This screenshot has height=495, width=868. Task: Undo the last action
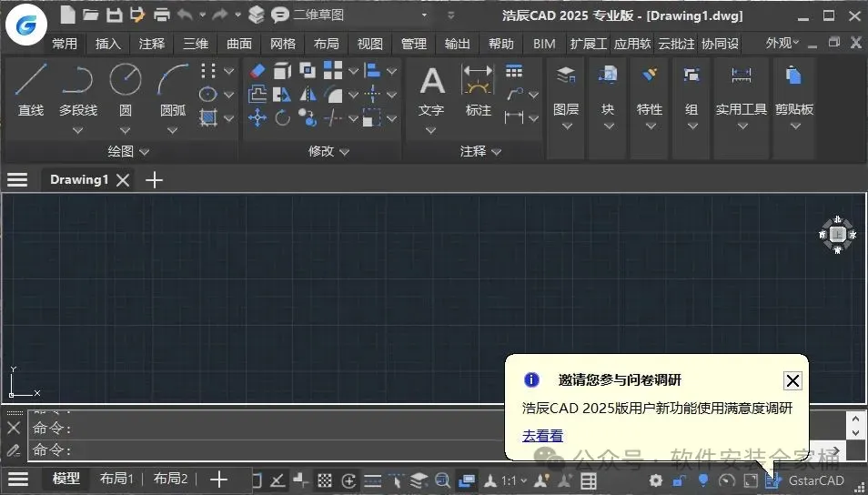click(186, 15)
